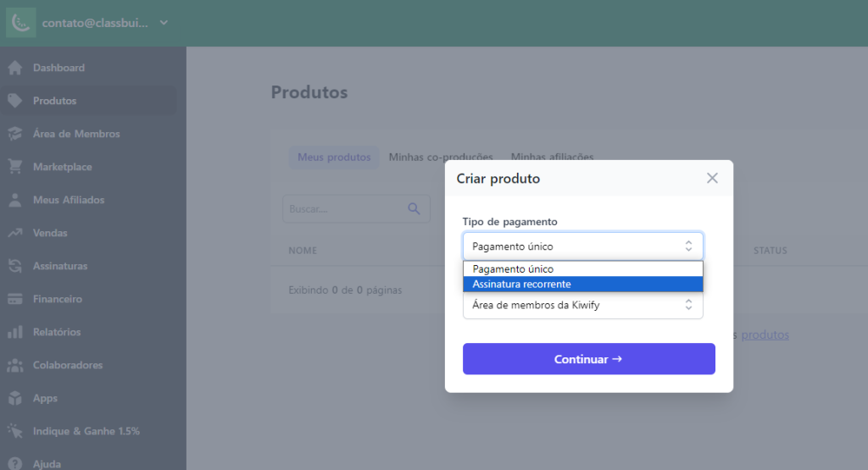Viewport: 868px width, 470px height.
Task: Click the Financeiro card icon
Action: [15, 299]
